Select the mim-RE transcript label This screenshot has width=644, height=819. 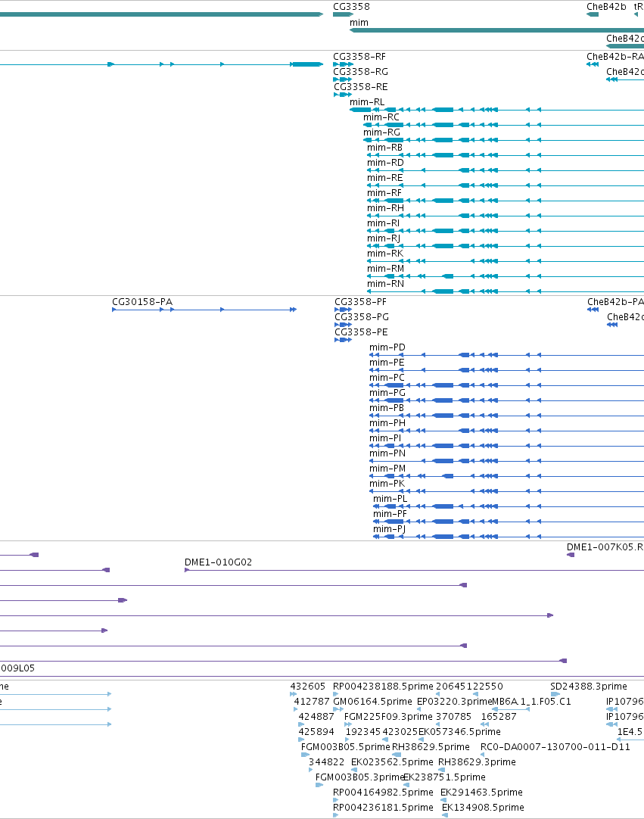click(385, 178)
